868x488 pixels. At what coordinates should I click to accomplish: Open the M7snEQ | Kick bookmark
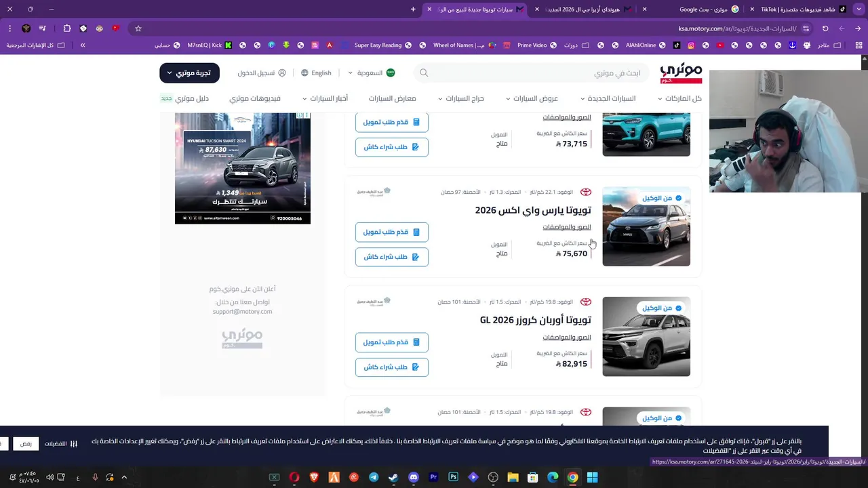tap(210, 45)
